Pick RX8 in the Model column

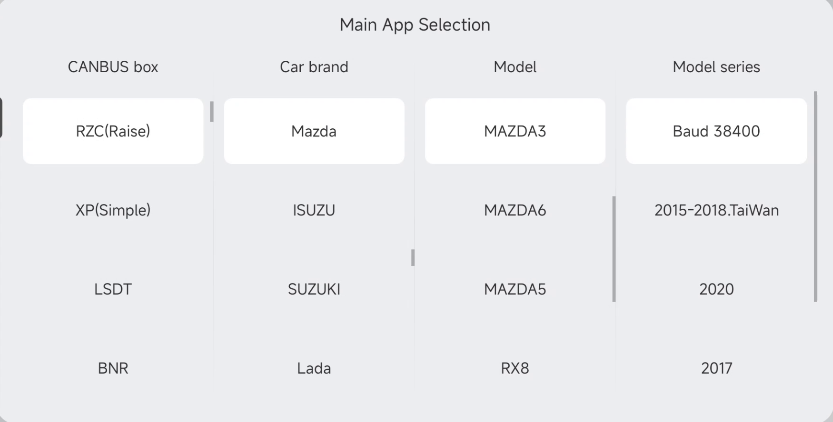point(515,368)
